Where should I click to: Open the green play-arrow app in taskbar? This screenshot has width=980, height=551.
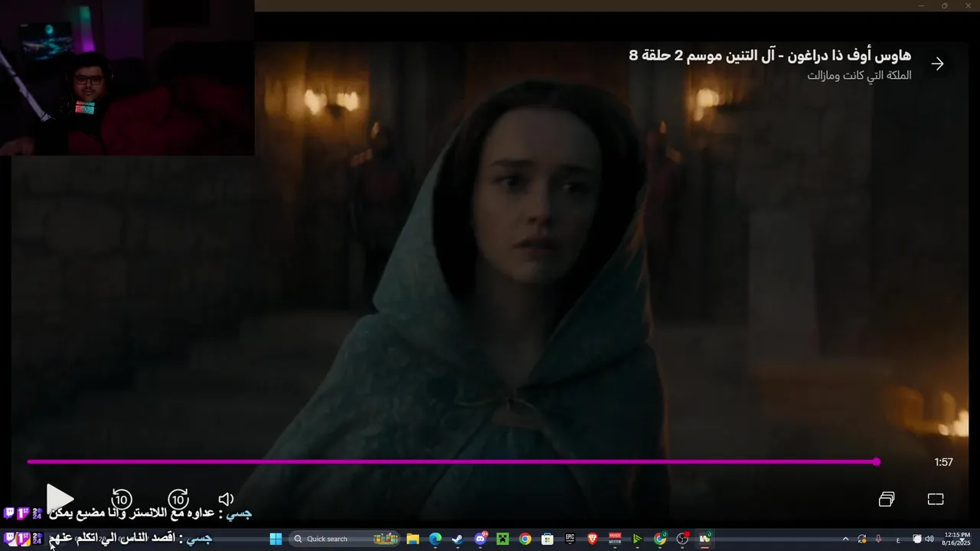(637, 539)
